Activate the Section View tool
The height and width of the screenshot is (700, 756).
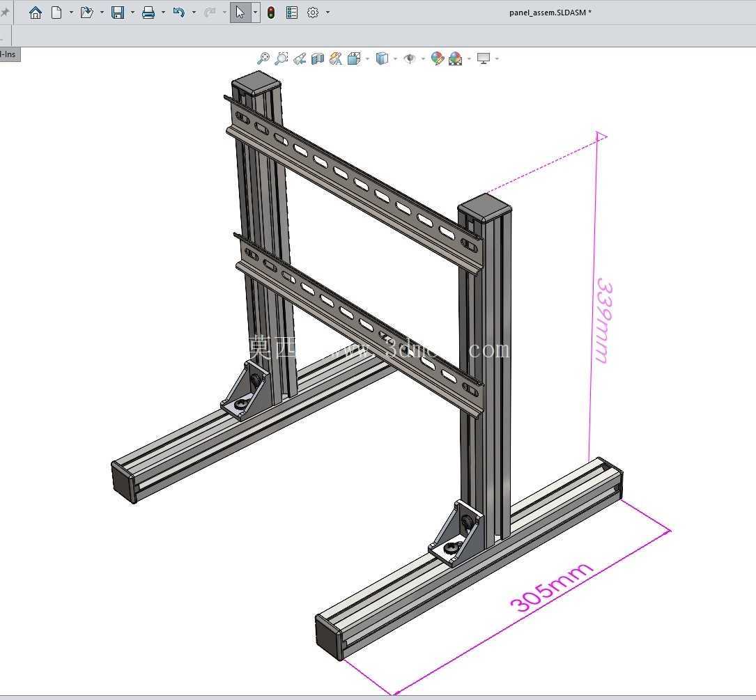tap(317, 59)
